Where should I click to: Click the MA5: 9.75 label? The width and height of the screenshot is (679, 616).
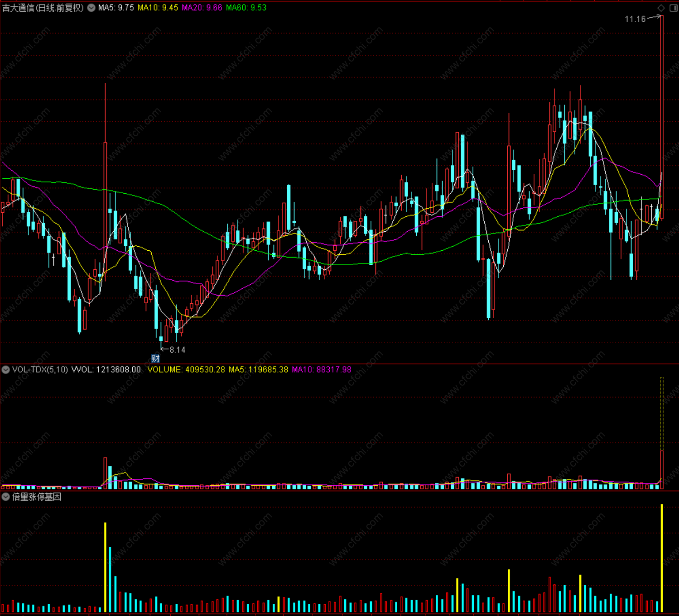pos(116,8)
